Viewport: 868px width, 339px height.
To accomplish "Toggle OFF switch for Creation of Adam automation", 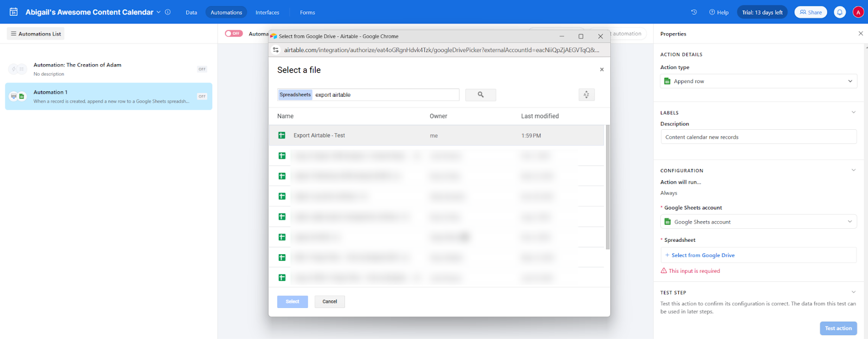I will pyautogui.click(x=202, y=69).
